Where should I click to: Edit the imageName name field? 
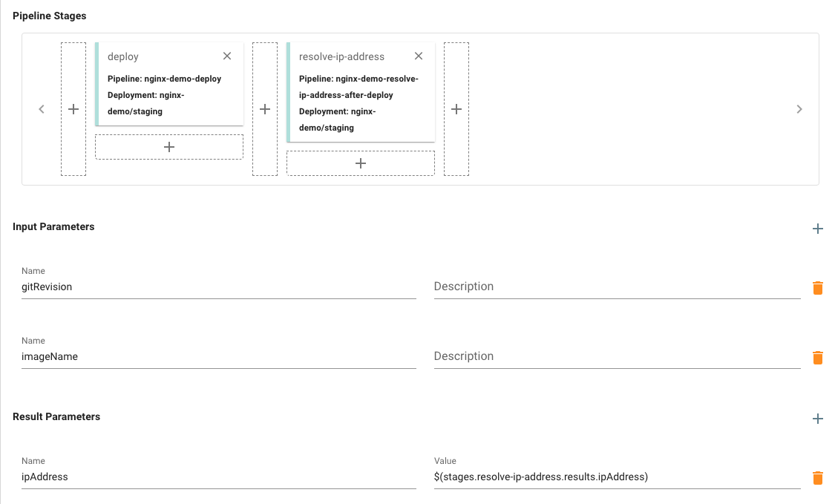click(218, 356)
